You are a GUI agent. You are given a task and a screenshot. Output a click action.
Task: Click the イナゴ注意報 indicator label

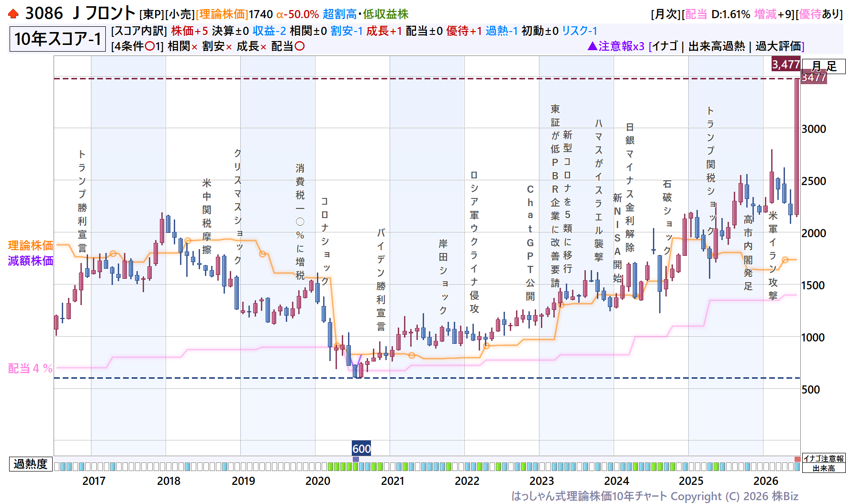[824, 459]
